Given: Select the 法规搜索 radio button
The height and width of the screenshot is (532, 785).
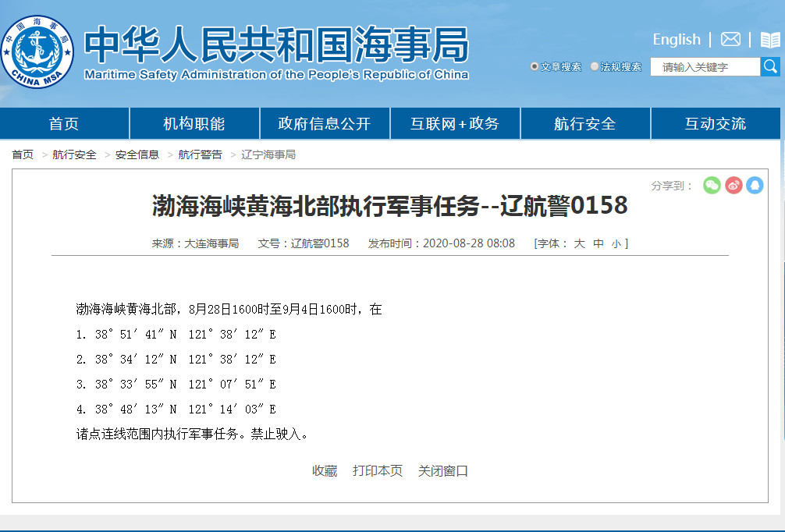Looking at the screenshot, I should coord(595,67).
